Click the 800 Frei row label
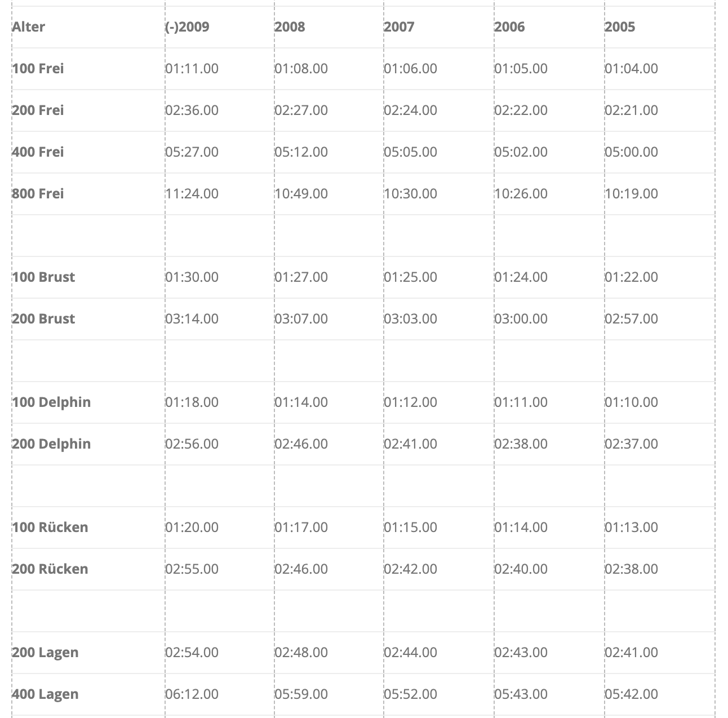Screen dimensions: 728x718 38,194
